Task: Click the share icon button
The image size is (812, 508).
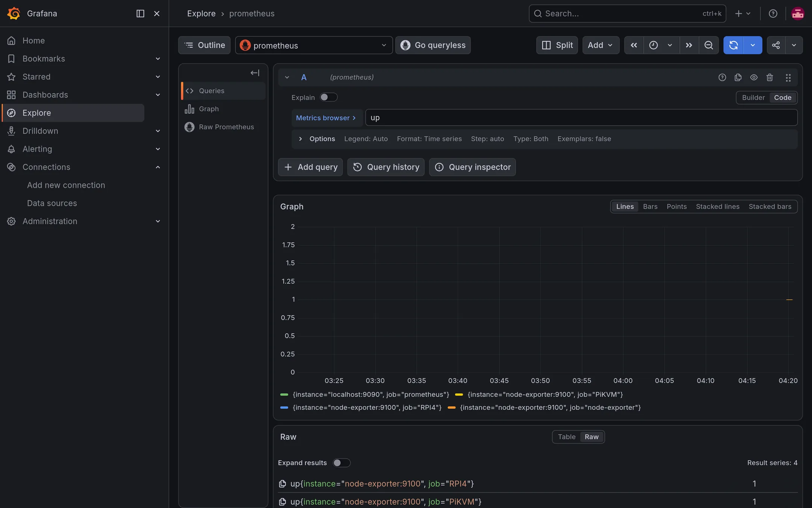Action: pos(776,45)
